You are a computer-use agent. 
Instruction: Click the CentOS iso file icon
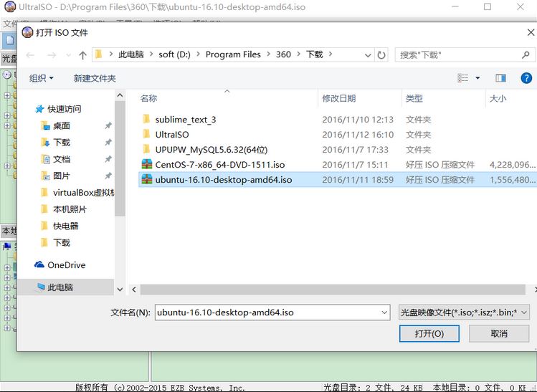pos(146,164)
